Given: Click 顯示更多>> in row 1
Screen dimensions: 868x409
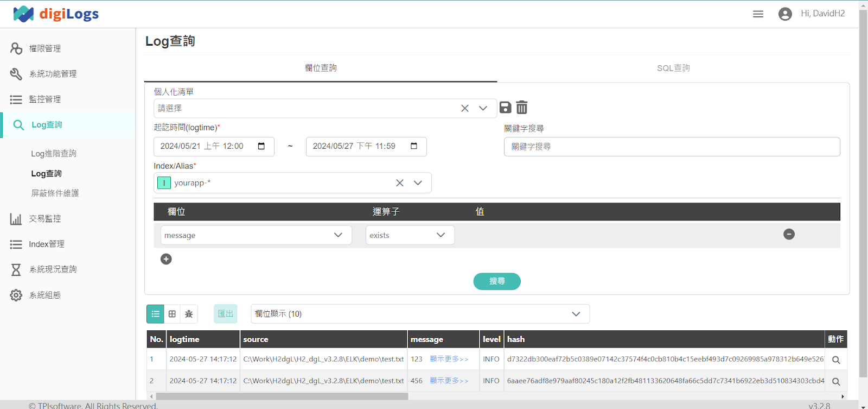Looking at the screenshot, I should click(x=449, y=359).
